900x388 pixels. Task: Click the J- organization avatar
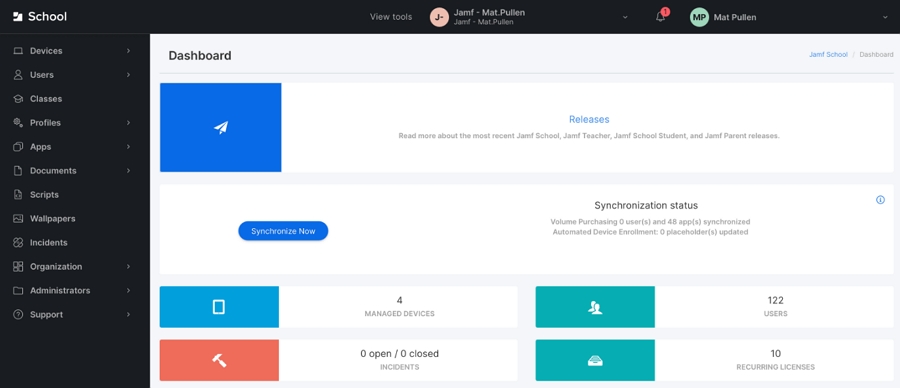pos(439,17)
